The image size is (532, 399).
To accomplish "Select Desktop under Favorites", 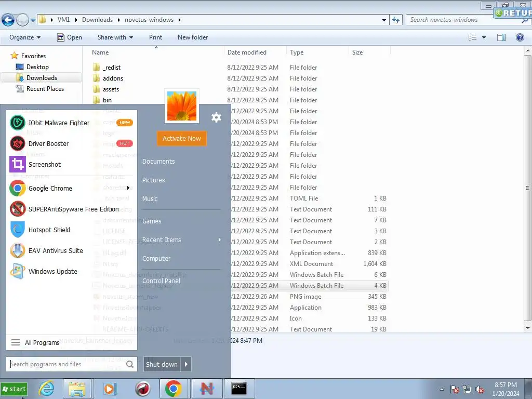I will tap(37, 67).
